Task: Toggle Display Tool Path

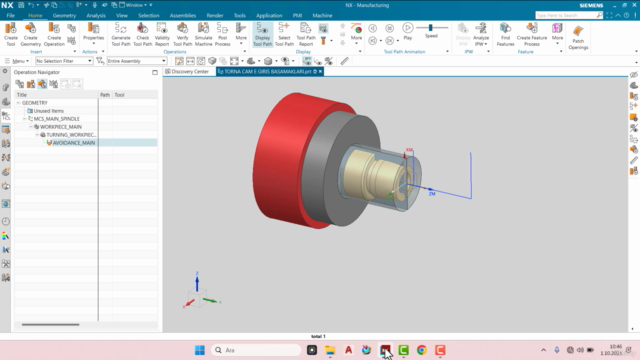Action: pos(262,34)
